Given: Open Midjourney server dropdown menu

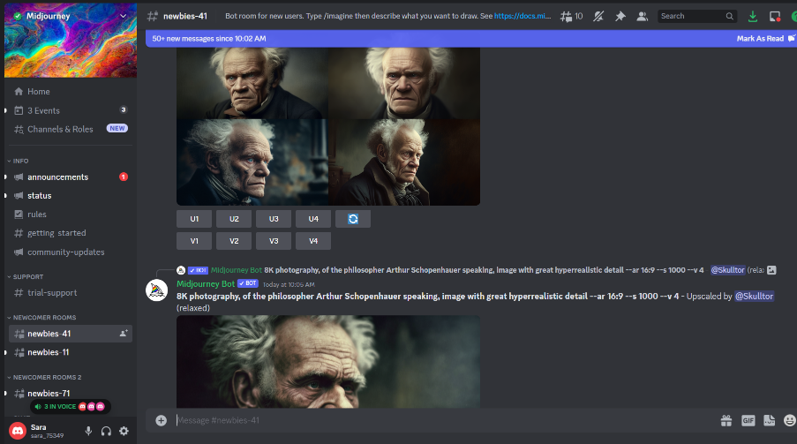Looking at the screenshot, I should point(122,16).
